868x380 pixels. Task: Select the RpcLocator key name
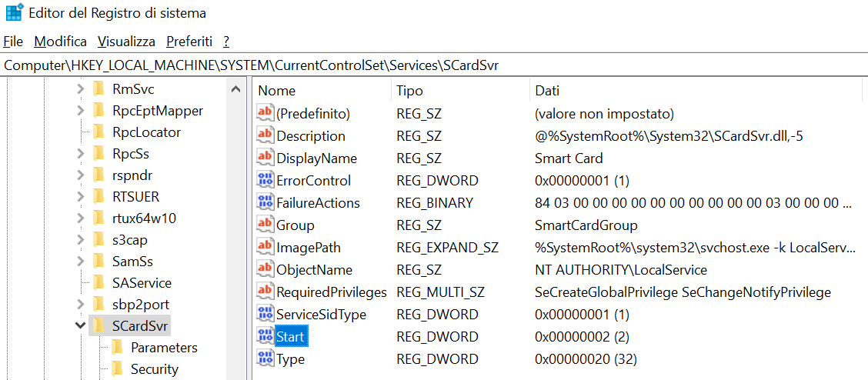[x=146, y=132]
